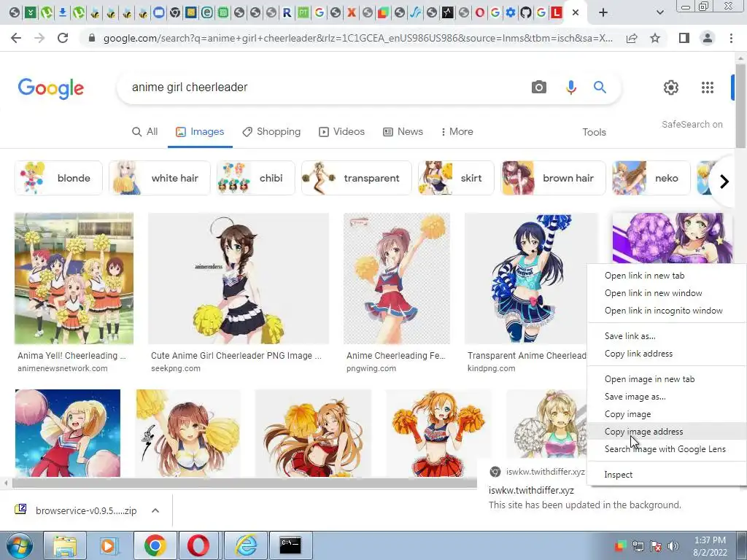Switch to the Shopping tab
The height and width of the screenshot is (560, 747).
(271, 131)
